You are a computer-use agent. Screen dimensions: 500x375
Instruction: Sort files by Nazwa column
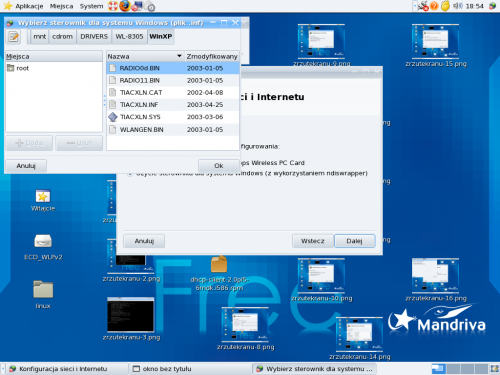click(145, 56)
